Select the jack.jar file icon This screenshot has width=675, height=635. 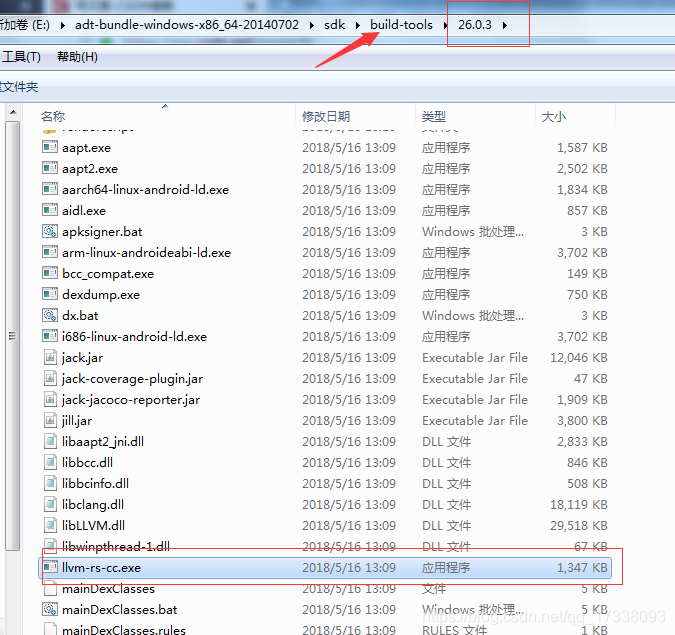50,357
